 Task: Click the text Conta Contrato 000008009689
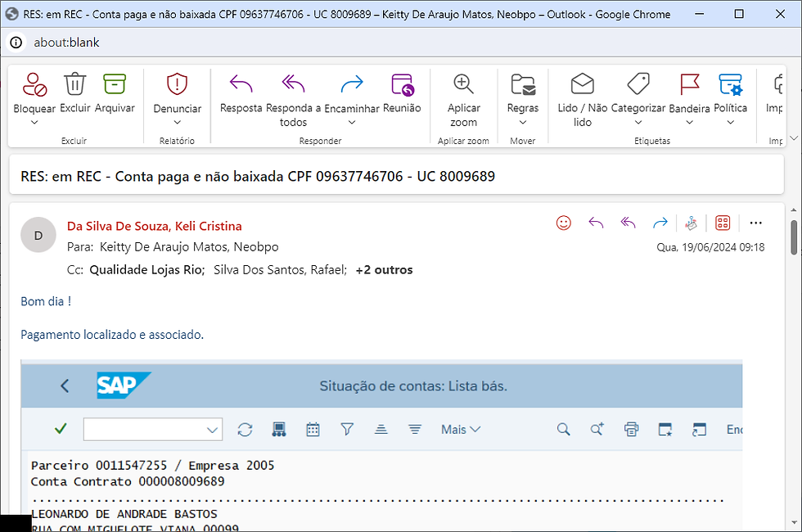pos(128,482)
